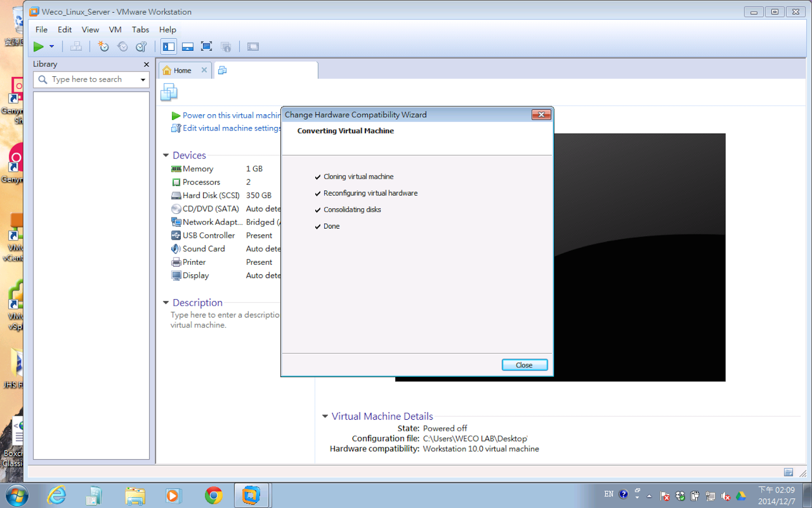This screenshot has height=508, width=812.
Task: Close the Change Hardware Compatibility Wizard dialog
Action: [541, 115]
